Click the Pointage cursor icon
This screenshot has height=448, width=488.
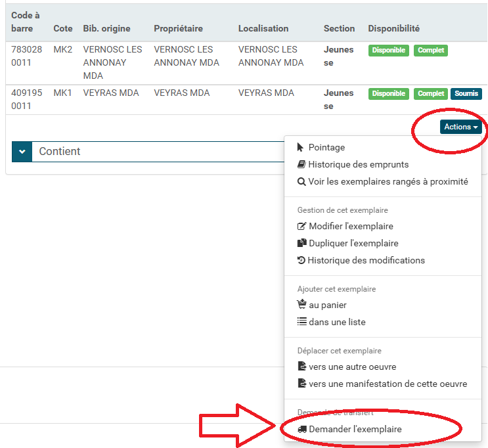tap(301, 147)
